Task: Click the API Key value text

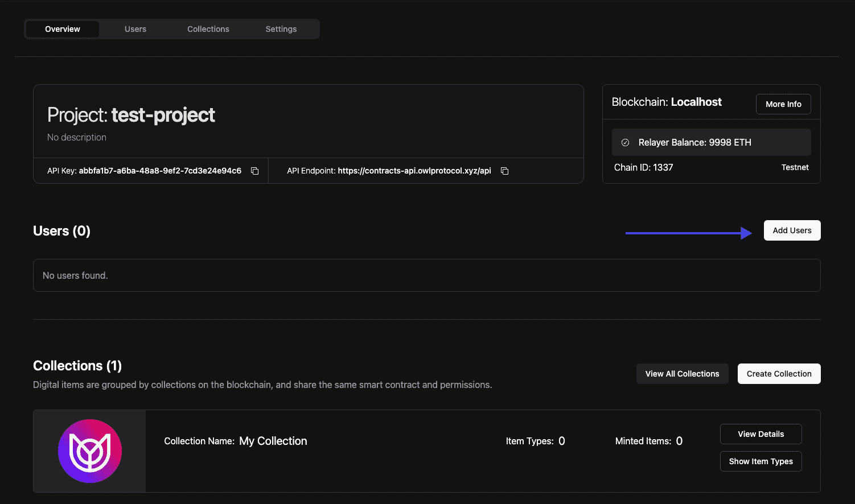Action: point(160,171)
